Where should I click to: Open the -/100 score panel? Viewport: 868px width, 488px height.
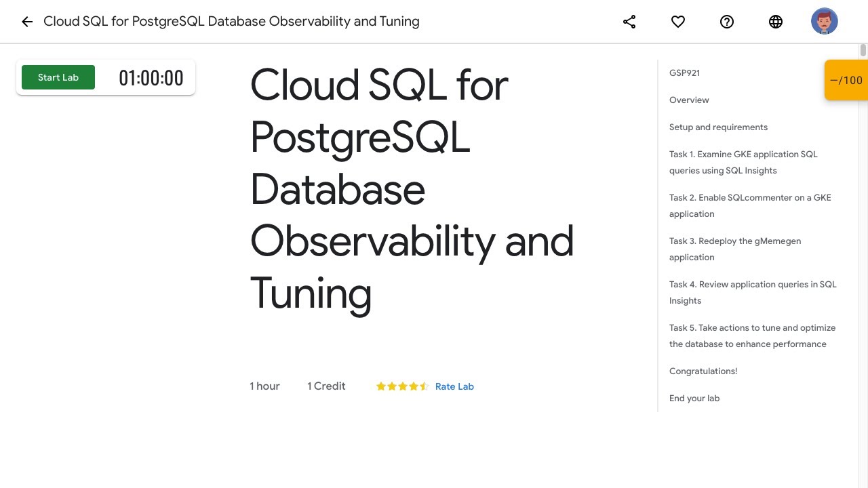pyautogui.click(x=846, y=80)
